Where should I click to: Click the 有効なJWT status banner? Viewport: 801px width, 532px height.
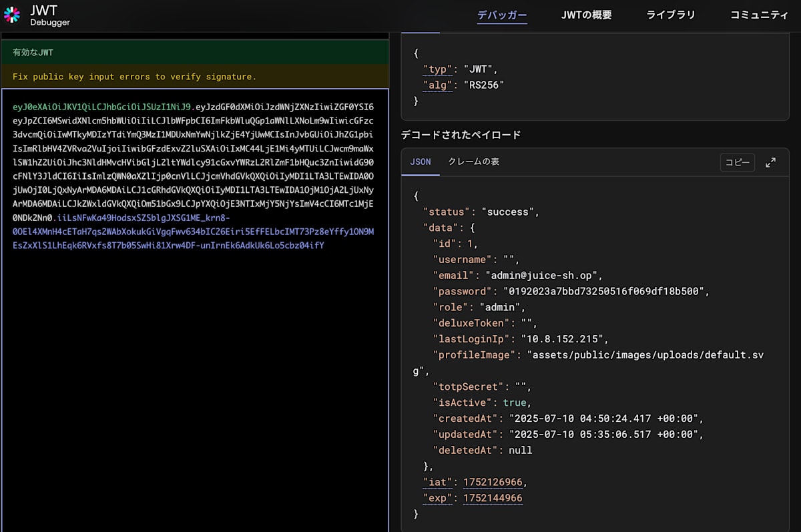195,52
